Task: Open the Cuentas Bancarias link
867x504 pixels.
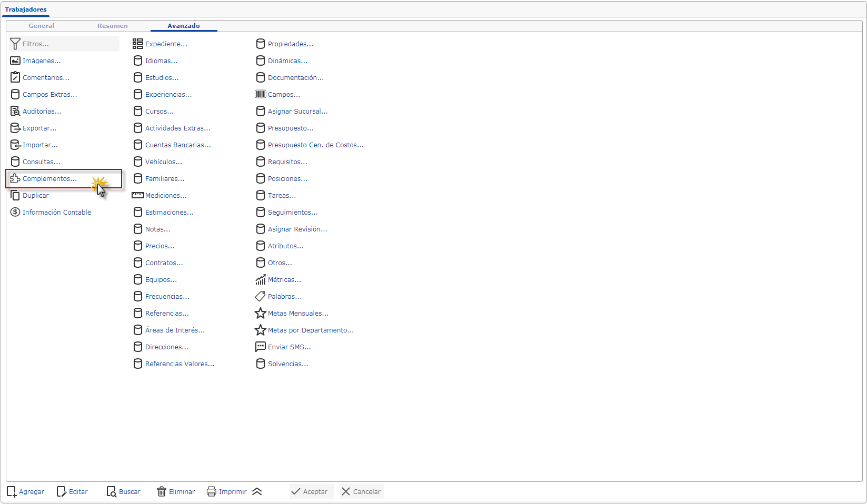Action: (177, 145)
